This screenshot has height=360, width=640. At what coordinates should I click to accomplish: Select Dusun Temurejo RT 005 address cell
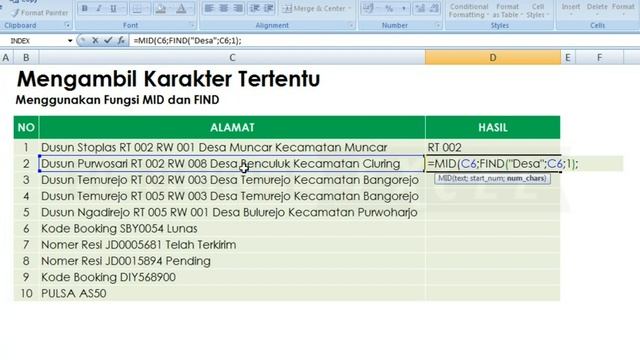coord(232,196)
